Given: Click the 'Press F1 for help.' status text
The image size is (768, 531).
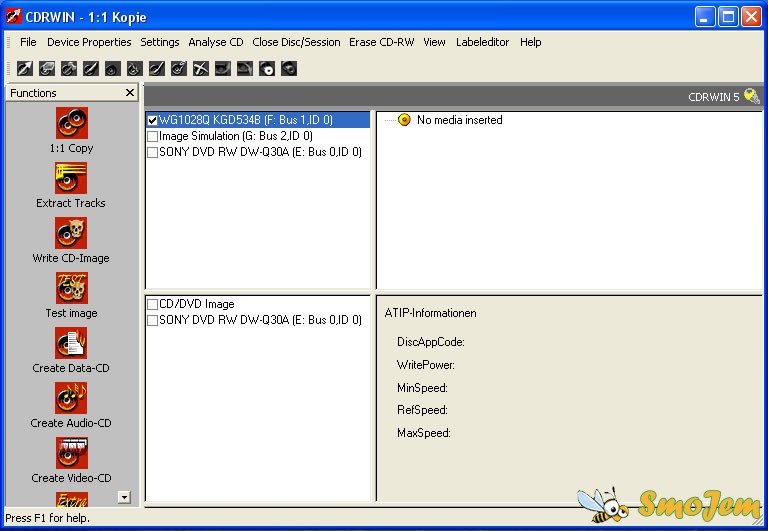Looking at the screenshot, I should coord(48,518).
